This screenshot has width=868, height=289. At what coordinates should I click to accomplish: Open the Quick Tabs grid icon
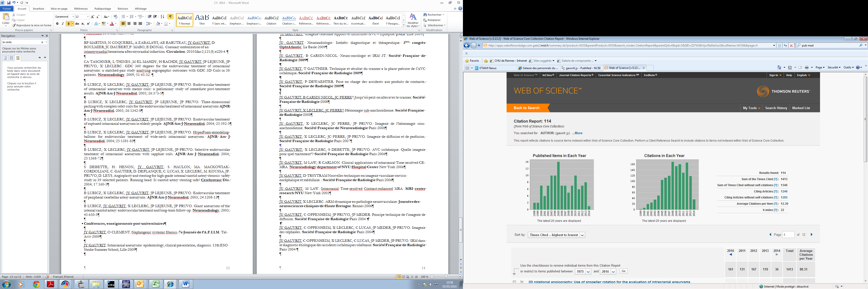pos(467,68)
